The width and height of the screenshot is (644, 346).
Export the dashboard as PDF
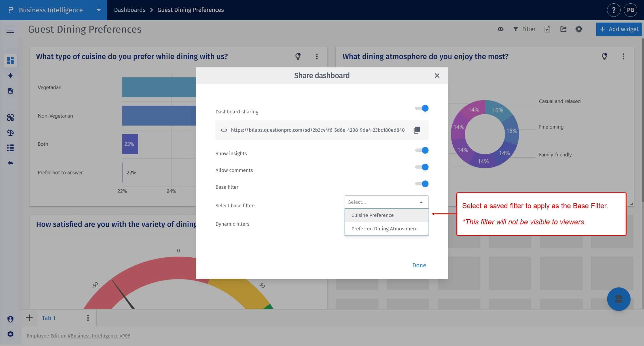point(547,29)
